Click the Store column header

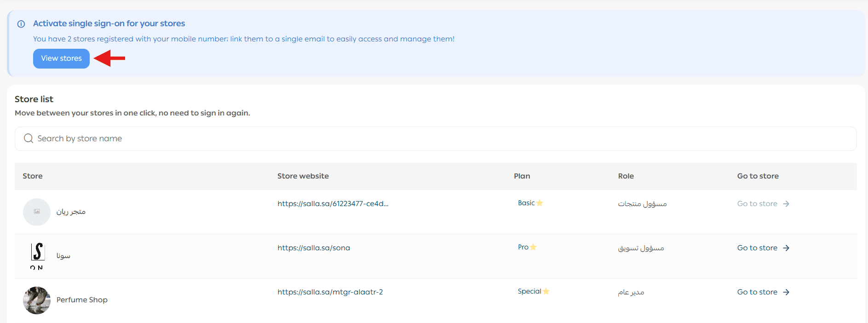[x=33, y=176]
